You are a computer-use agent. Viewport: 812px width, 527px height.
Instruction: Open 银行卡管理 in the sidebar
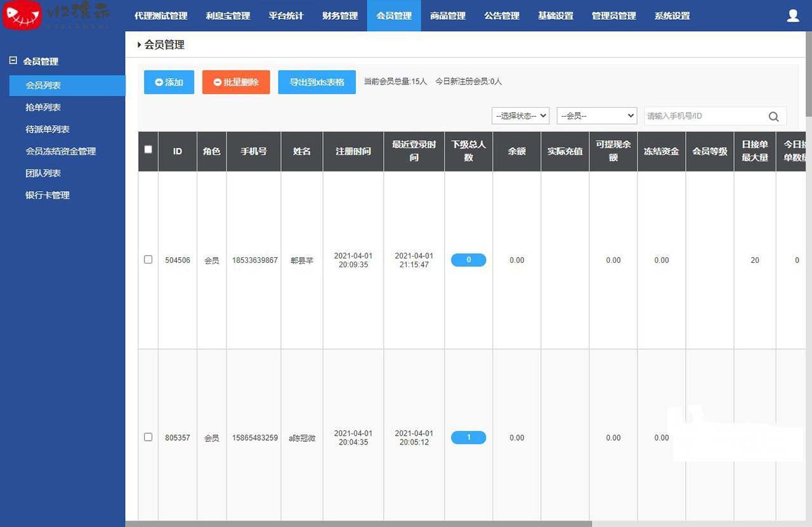click(48, 195)
